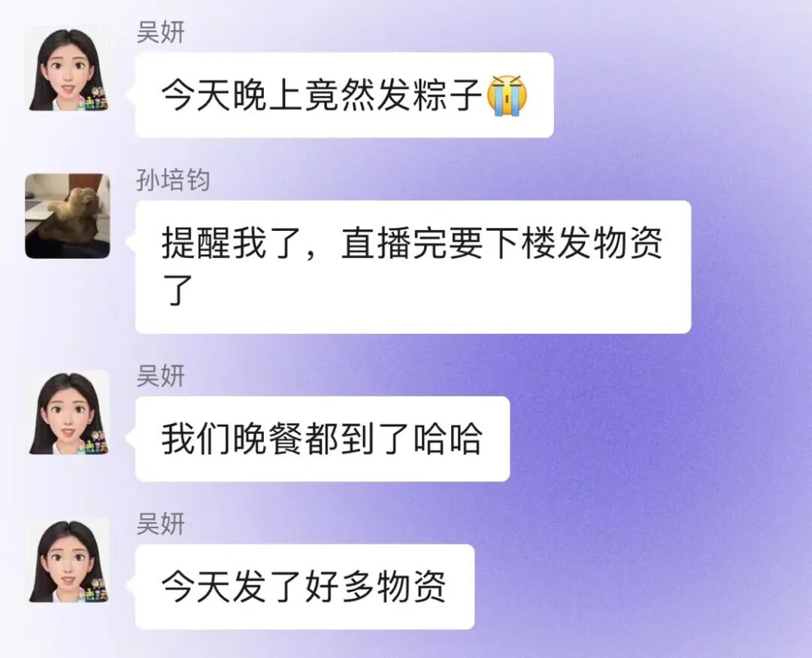Click the trailing 了 on the second line of 孙培钧's message

177,290
